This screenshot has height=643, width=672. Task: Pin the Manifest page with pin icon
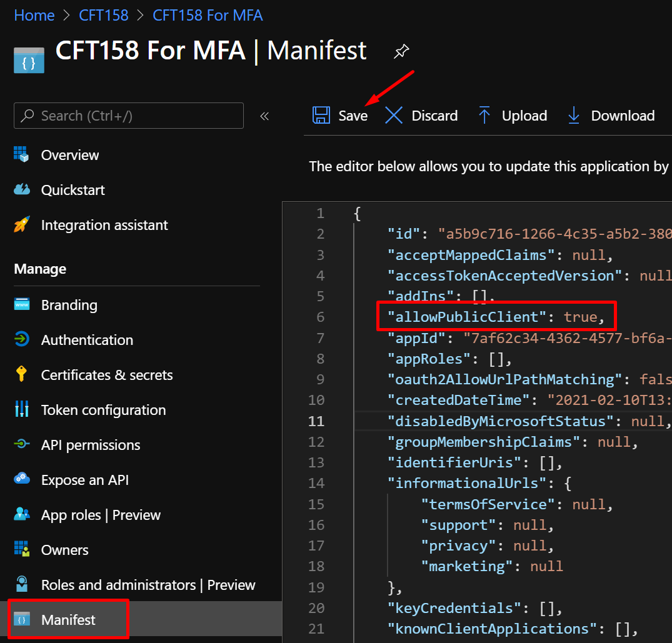[x=401, y=52]
